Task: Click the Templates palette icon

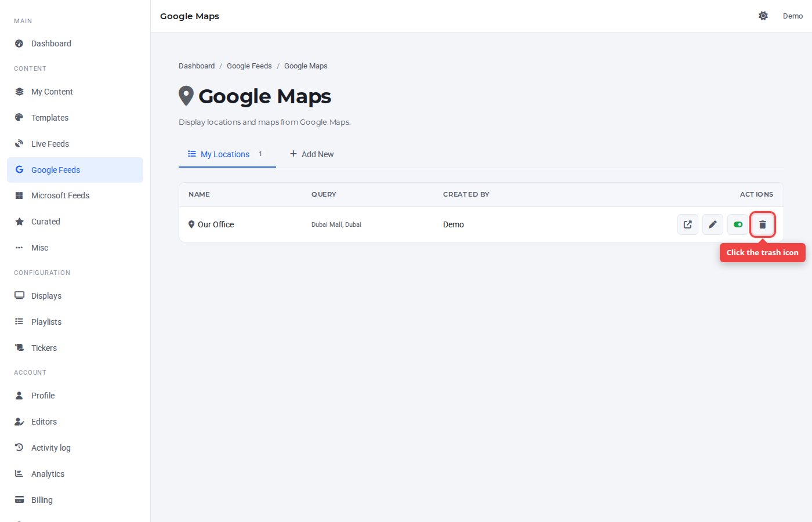Action: tap(19, 118)
